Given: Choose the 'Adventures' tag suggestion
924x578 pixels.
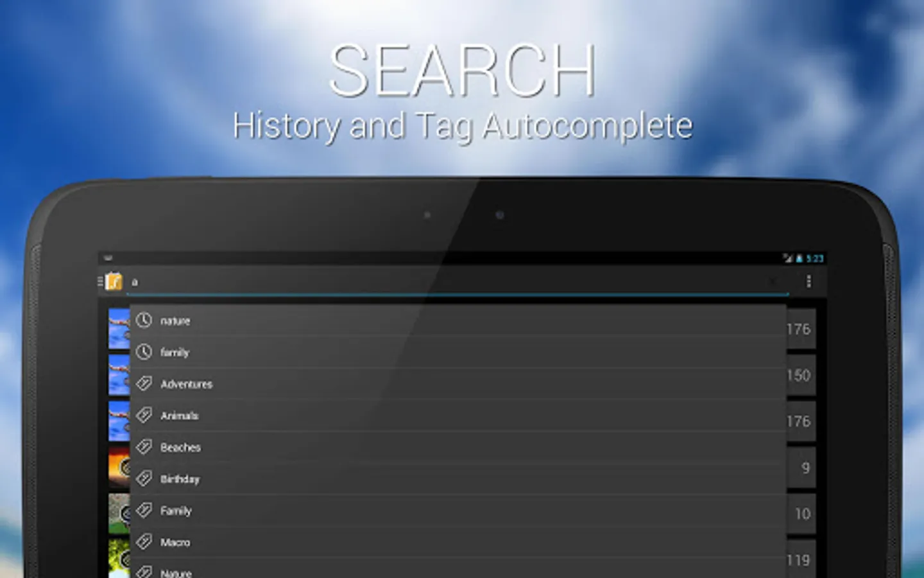Looking at the screenshot, I should coord(458,383).
